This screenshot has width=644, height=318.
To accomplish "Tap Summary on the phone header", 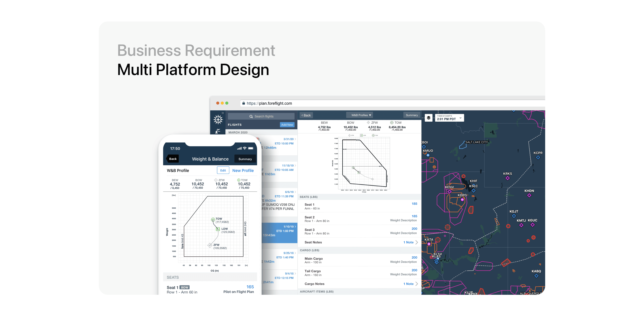I will 245,159.
